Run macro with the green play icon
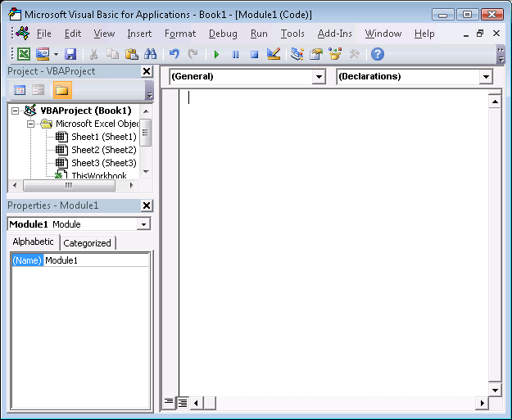Screen dimensions: 512x420 (x=216, y=54)
